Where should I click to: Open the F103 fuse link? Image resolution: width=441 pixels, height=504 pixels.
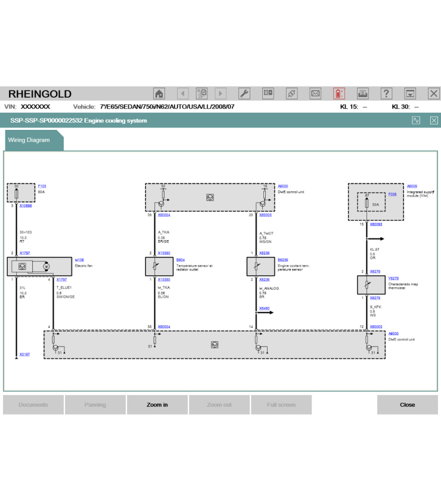pyautogui.click(x=42, y=186)
